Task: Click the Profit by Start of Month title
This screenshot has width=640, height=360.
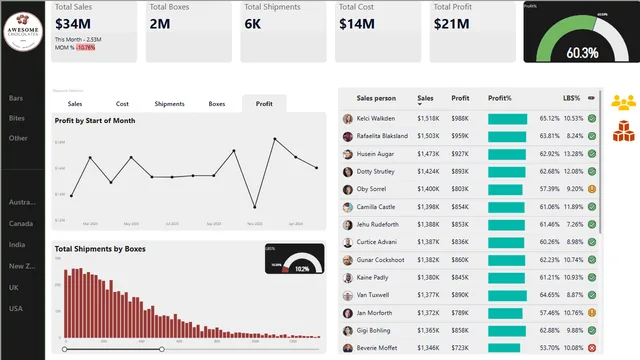Action: pyautogui.click(x=95, y=120)
